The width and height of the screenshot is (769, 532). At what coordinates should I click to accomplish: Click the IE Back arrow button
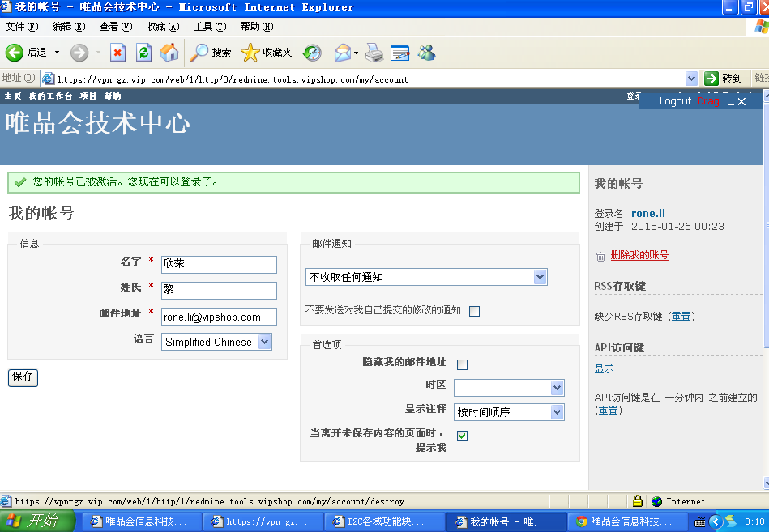point(15,53)
